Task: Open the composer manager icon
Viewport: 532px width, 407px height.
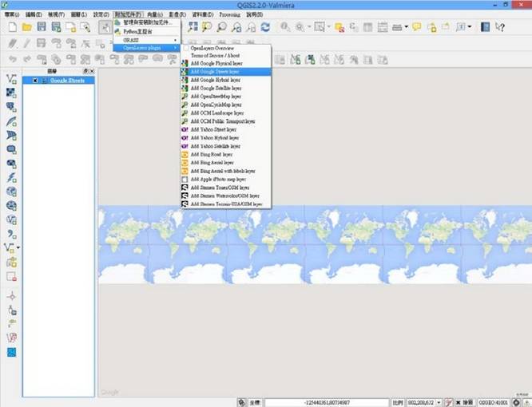Action: click(85, 27)
